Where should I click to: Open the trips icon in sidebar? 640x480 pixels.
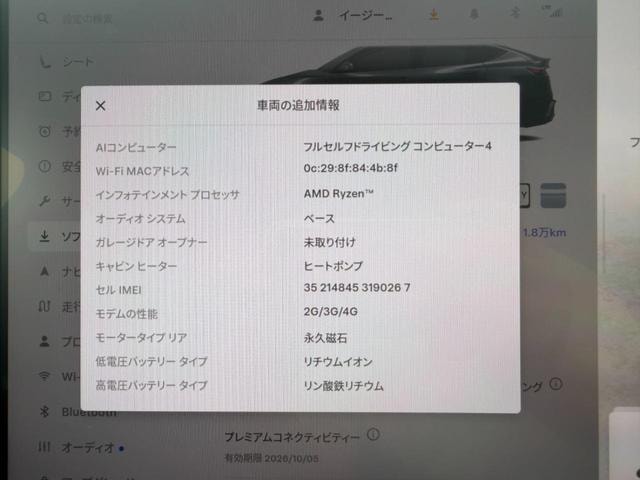(44, 306)
